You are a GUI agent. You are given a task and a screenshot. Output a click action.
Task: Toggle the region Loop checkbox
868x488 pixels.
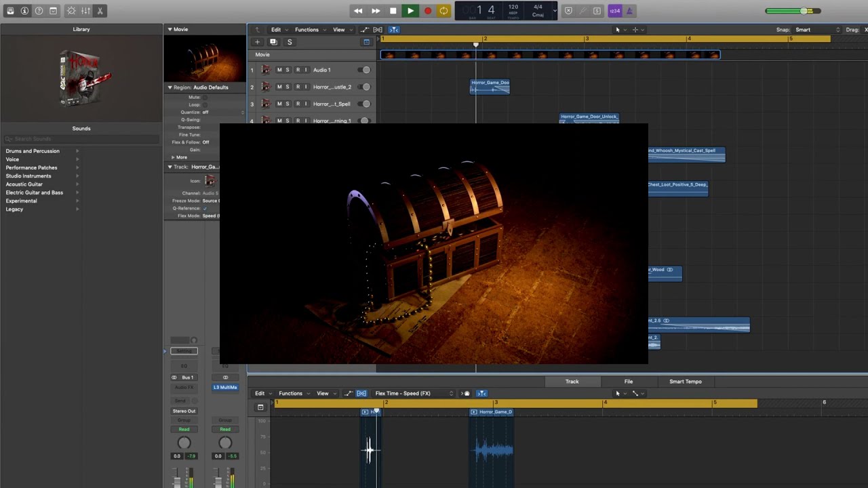[205, 104]
